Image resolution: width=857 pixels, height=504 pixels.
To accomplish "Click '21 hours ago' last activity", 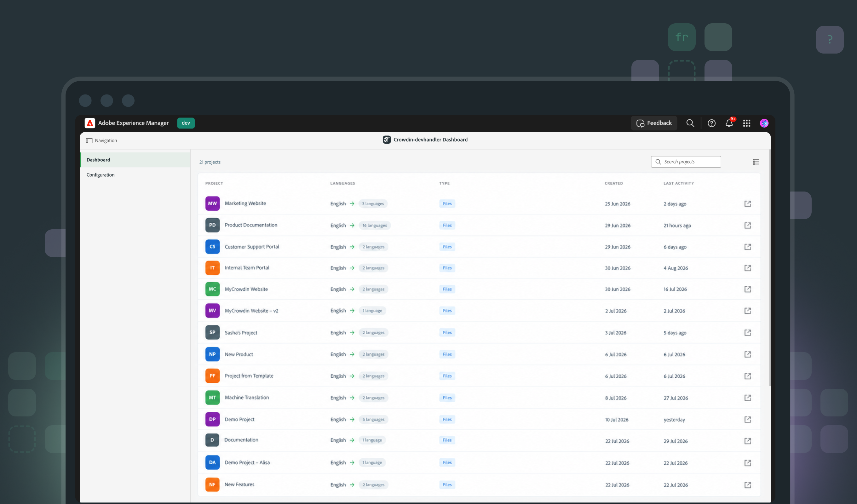I will click(x=677, y=226).
